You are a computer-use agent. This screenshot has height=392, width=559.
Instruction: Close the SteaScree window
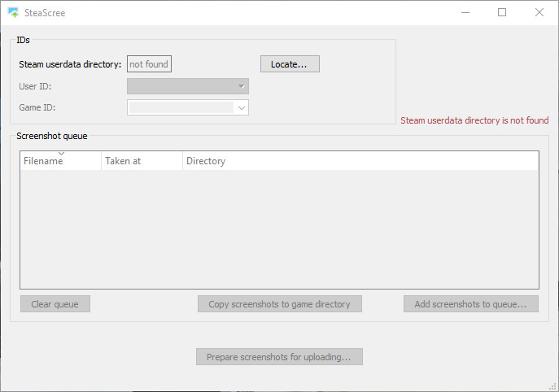(x=539, y=12)
